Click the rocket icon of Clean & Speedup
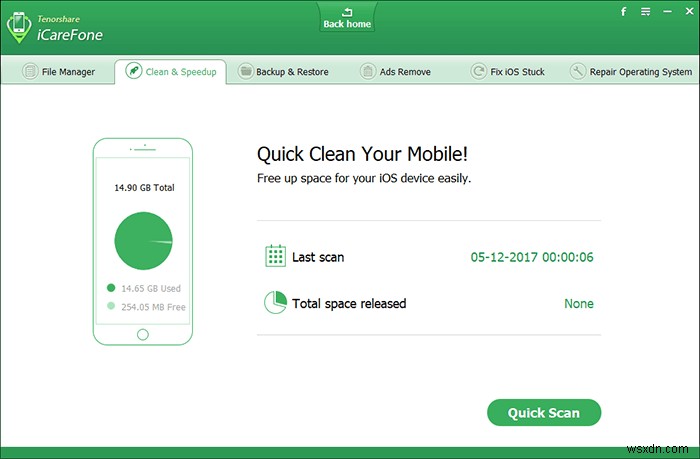This screenshot has width=700, height=459. tap(133, 71)
